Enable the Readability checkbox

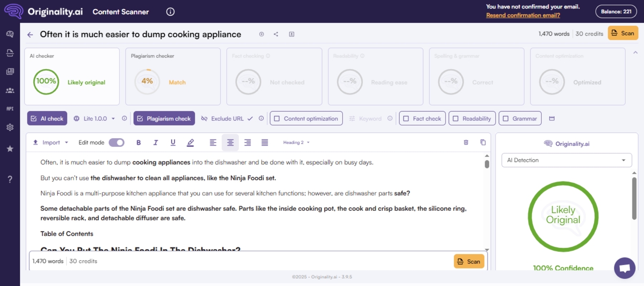(472, 118)
